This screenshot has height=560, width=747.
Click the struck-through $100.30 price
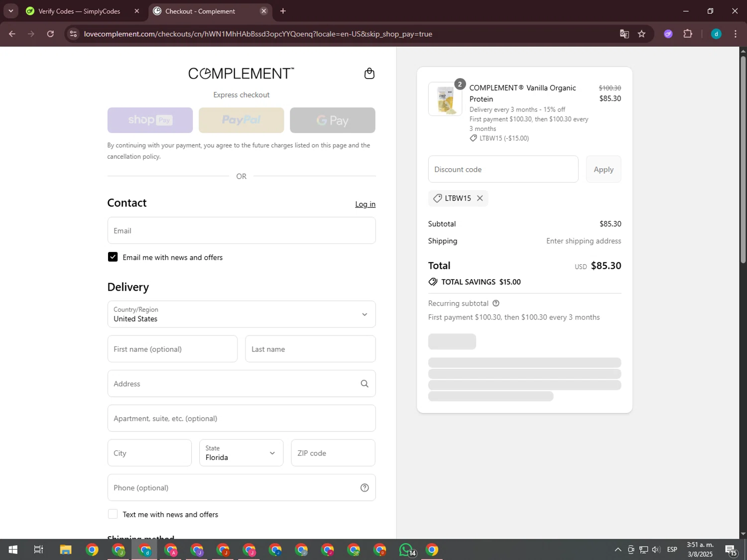(610, 88)
